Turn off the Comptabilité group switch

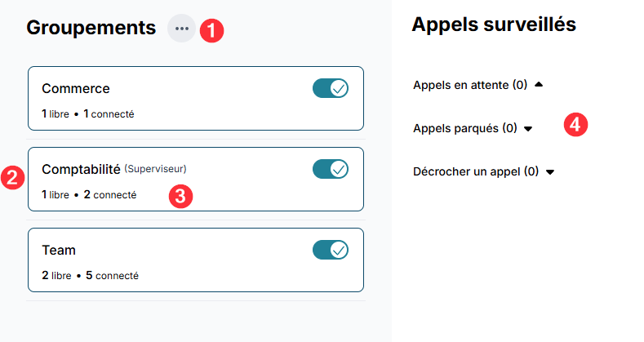[x=331, y=169]
